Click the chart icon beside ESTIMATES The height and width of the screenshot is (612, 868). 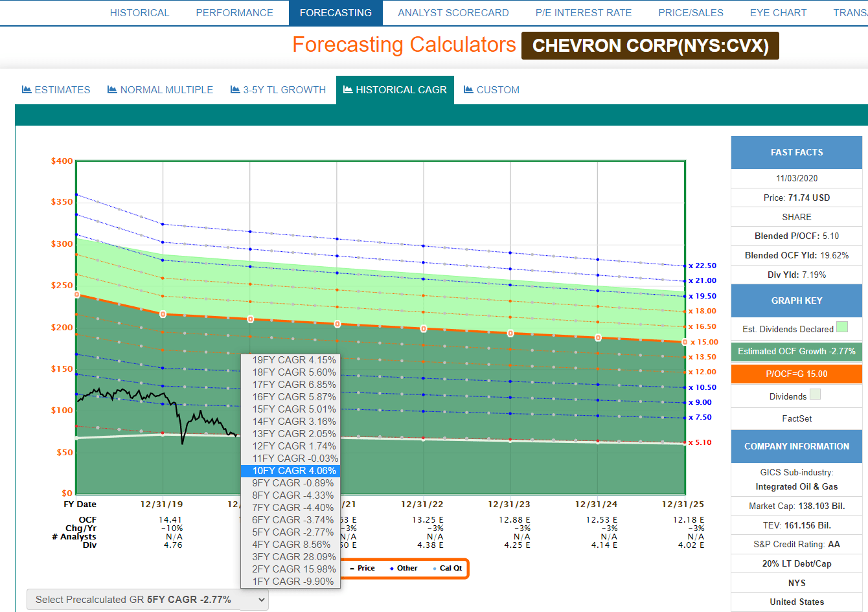coord(27,89)
